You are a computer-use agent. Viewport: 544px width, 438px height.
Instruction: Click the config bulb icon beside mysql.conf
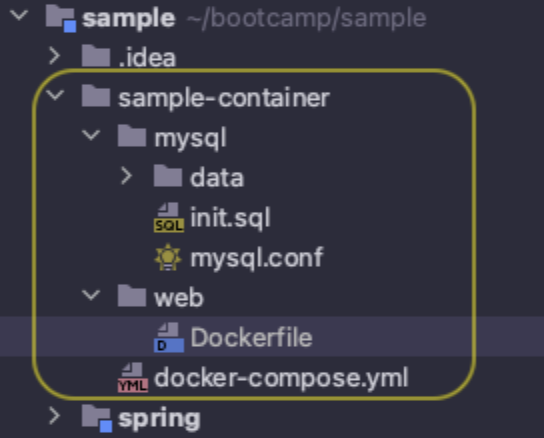(168, 257)
